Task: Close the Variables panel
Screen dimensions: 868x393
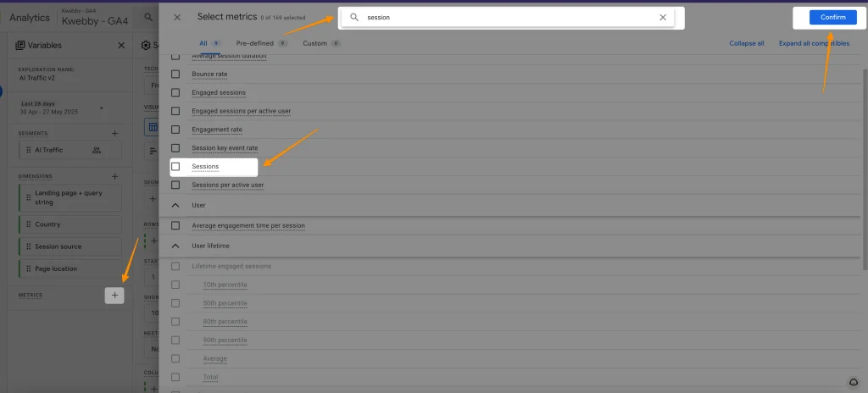Action: 121,46
